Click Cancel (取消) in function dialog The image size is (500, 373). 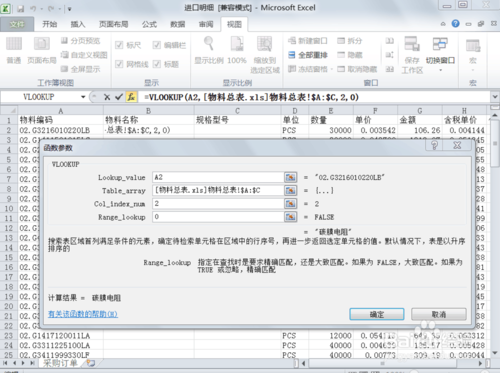439,314
